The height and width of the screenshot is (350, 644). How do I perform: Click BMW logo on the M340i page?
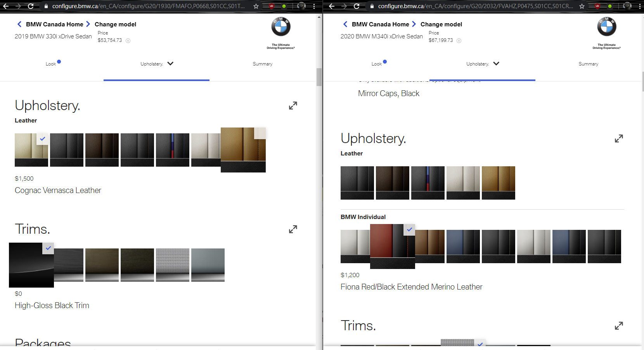pos(607,27)
